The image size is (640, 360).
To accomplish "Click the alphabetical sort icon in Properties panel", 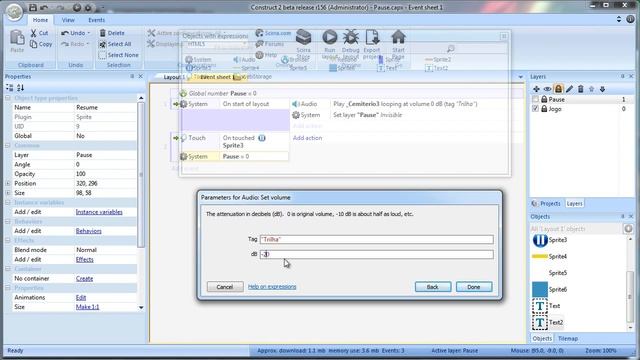I will (20, 87).
